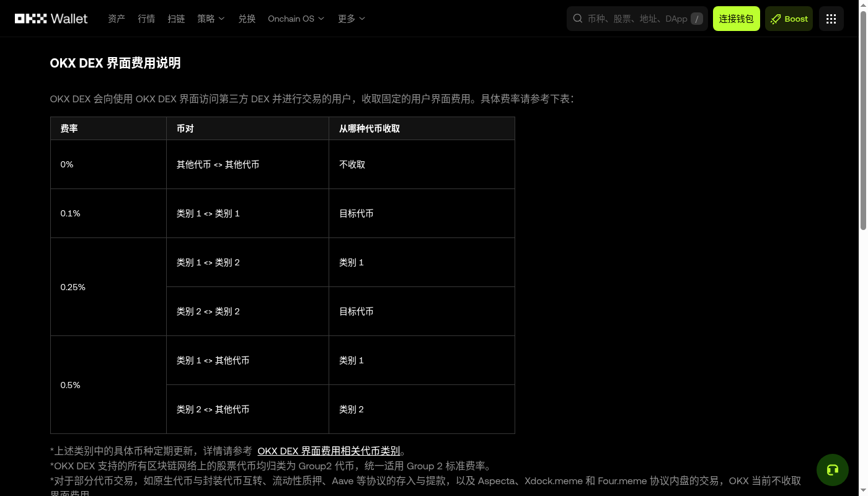
Task: Click the 类别 1 <> 其他代币 cell
Action: [x=248, y=360]
